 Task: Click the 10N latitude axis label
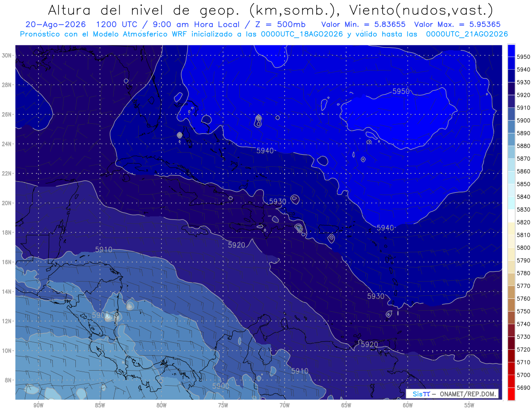(7, 351)
